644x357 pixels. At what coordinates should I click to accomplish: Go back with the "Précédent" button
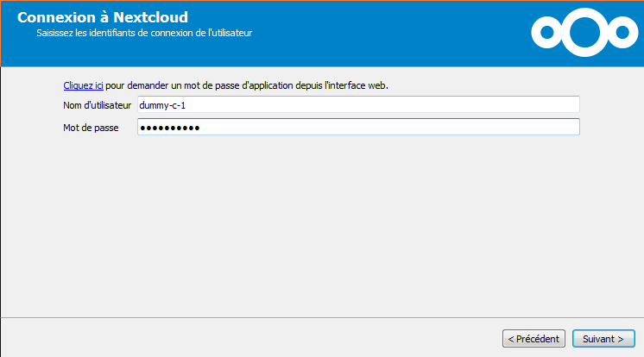(534, 339)
